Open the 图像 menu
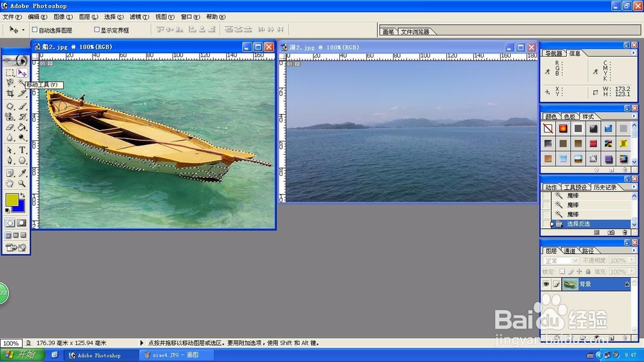The image size is (644, 362). click(x=63, y=17)
